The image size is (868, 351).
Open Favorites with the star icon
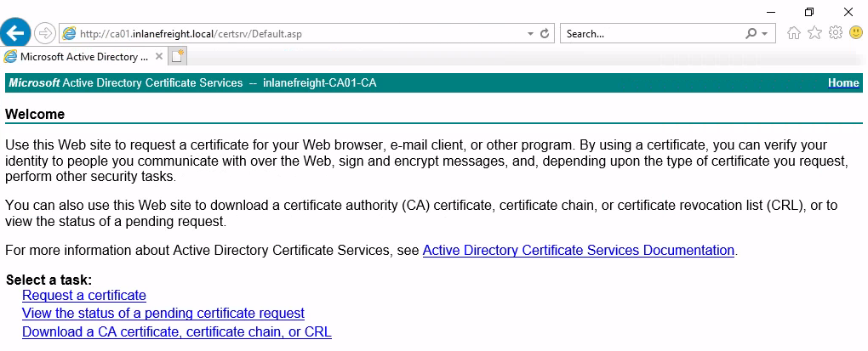coord(814,34)
